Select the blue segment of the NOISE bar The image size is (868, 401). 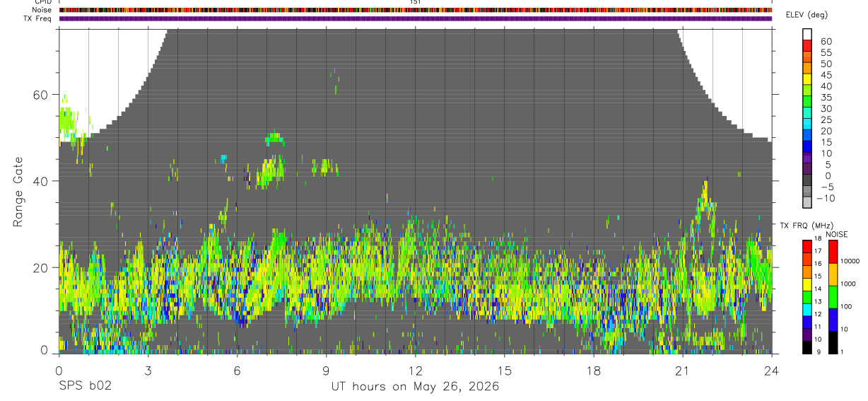(x=833, y=320)
